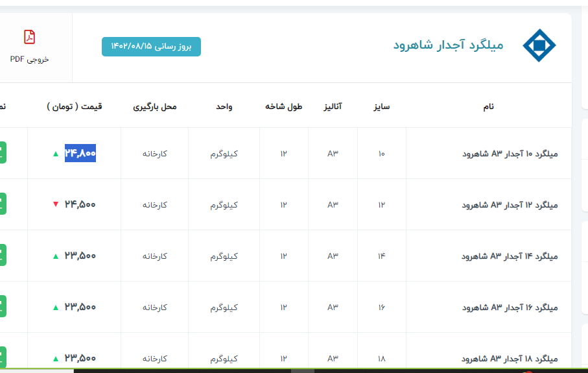
Task: Click the آنالیز column header
Action: pyautogui.click(x=333, y=106)
